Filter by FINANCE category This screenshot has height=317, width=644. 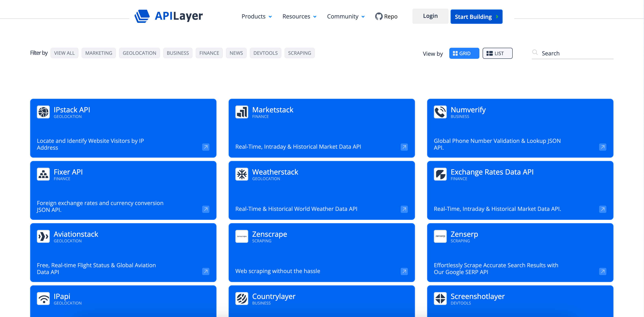coord(209,53)
